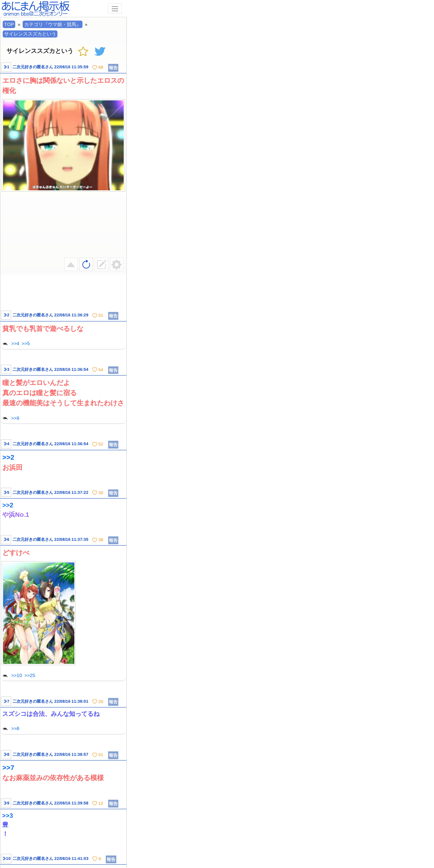Click the reply arrow icon under post 7
The width and height of the screenshot is (434, 868).
(x=5, y=729)
